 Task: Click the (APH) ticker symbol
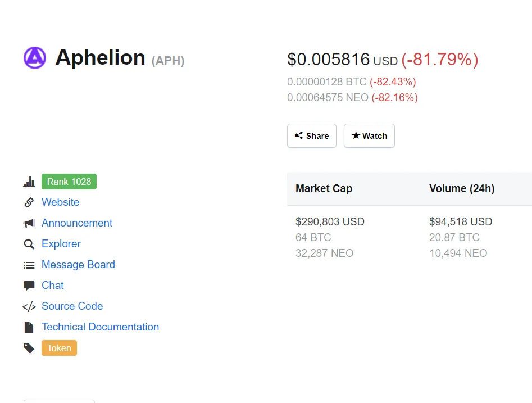point(168,61)
